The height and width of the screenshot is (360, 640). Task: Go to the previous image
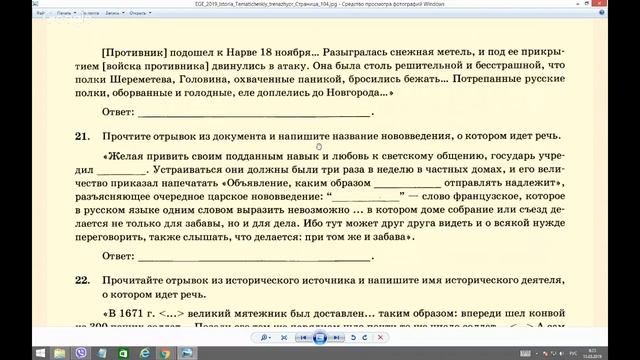pos(303,338)
